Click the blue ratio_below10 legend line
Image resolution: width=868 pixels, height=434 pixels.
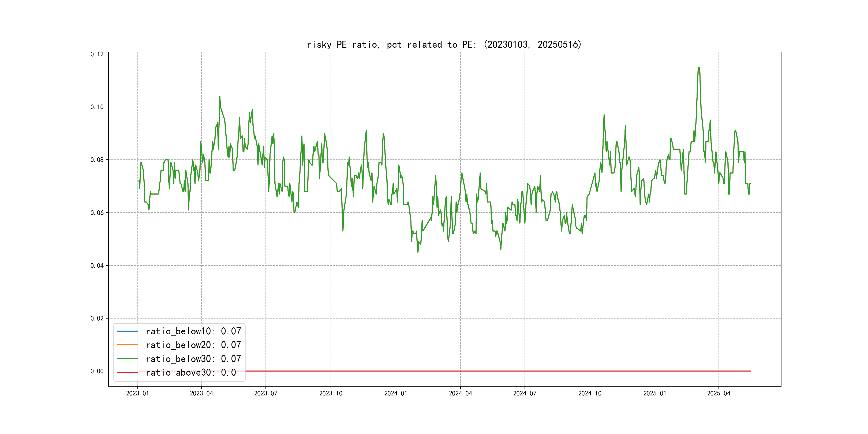click(x=127, y=331)
